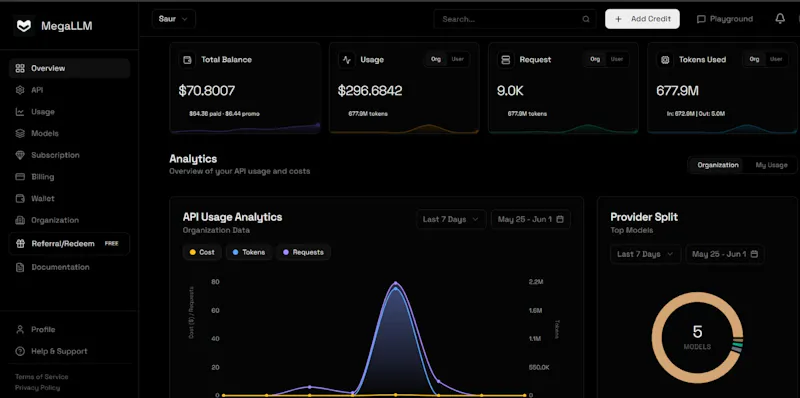Screen dimensions: 800x398
Task: Click the Documentation file icon in sidebar
Action: tap(20, 267)
